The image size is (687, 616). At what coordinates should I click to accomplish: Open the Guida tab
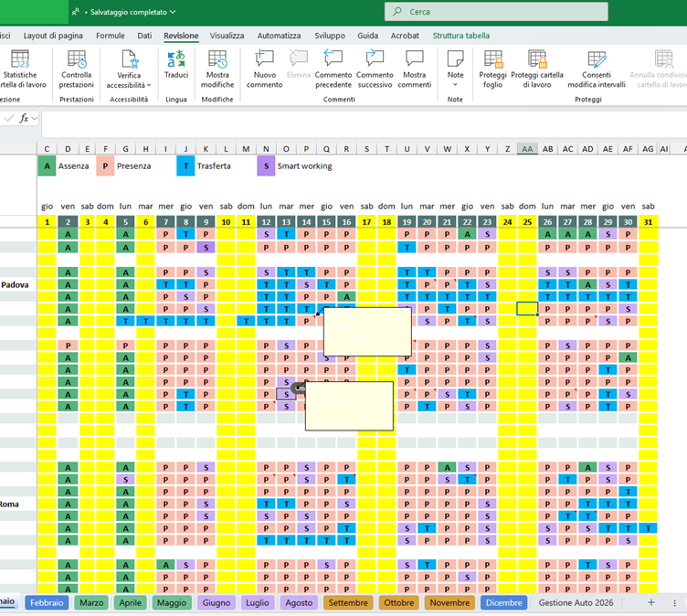[x=367, y=36]
